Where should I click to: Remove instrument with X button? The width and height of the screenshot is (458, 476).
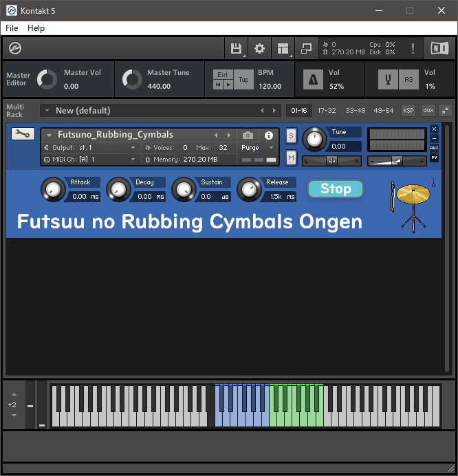(x=435, y=129)
